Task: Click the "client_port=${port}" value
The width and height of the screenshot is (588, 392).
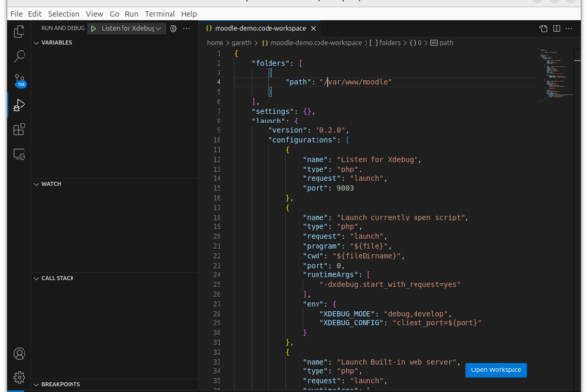Action: (x=437, y=323)
